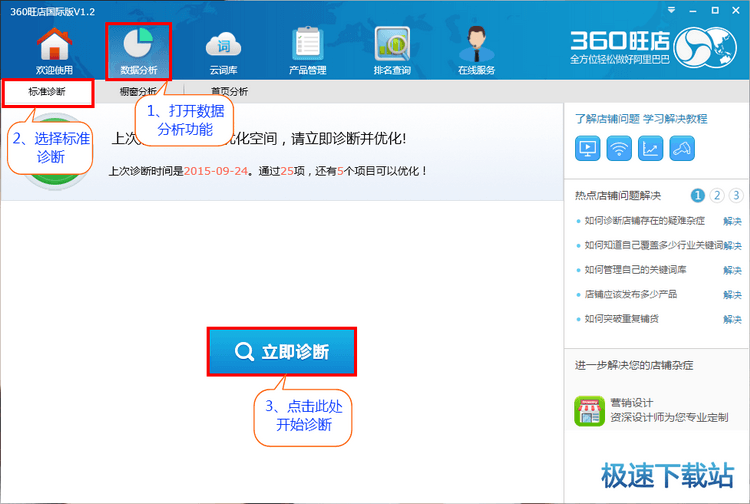Screen dimensions: 750x504
Task: Open the 数据分析 pie chart icon
Action: point(138,44)
